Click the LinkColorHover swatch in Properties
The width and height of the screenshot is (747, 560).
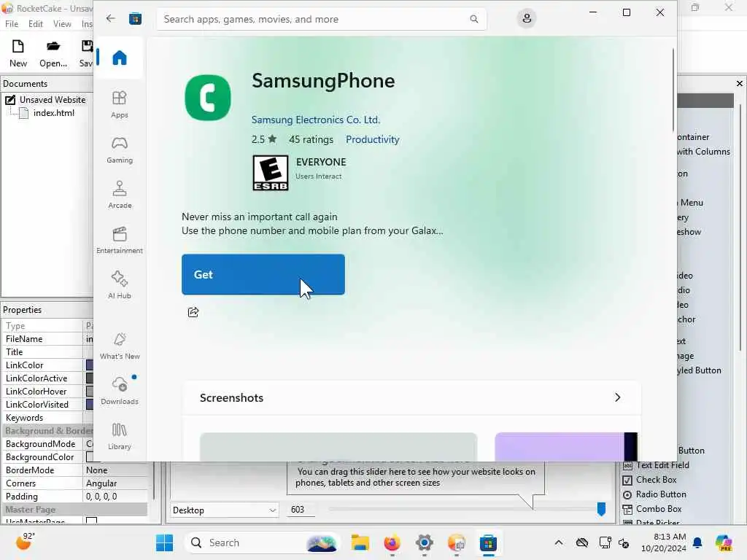click(x=90, y=392)
